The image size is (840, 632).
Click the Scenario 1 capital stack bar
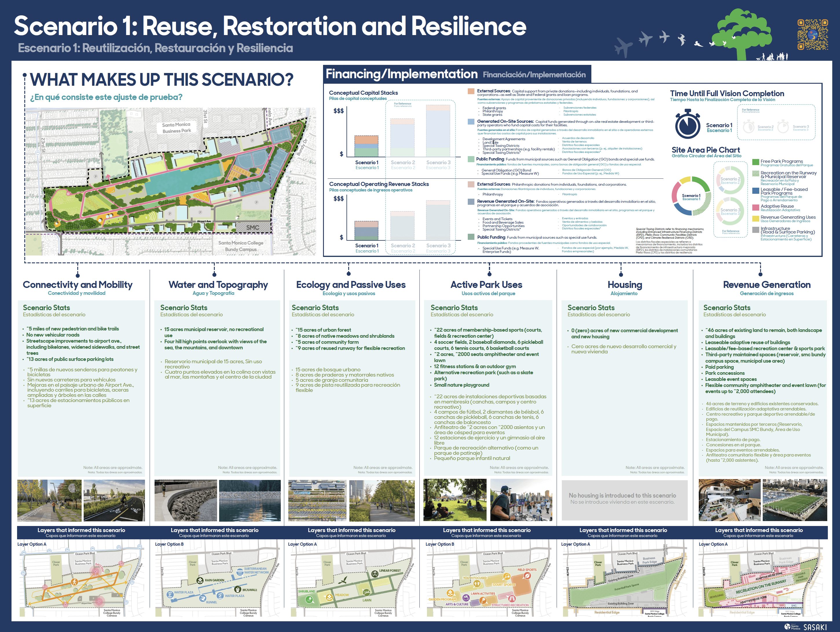click(366, 146)
